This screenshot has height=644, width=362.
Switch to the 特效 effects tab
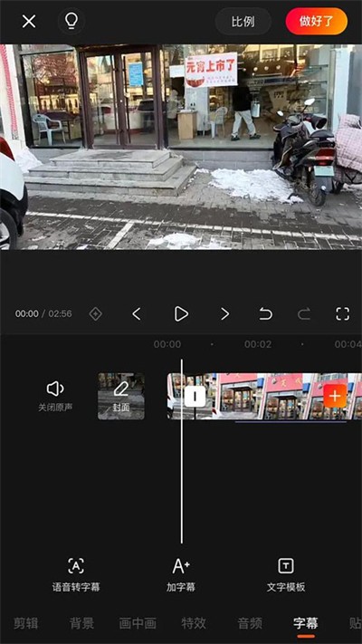coord(194,623)
